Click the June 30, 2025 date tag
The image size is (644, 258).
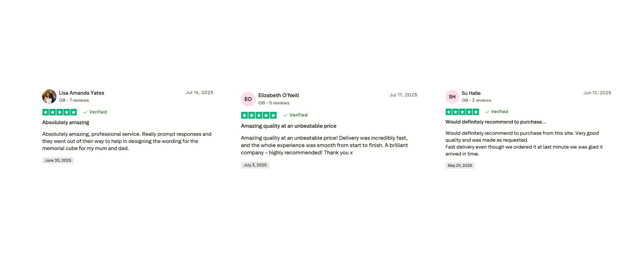(x=58, y=160)
